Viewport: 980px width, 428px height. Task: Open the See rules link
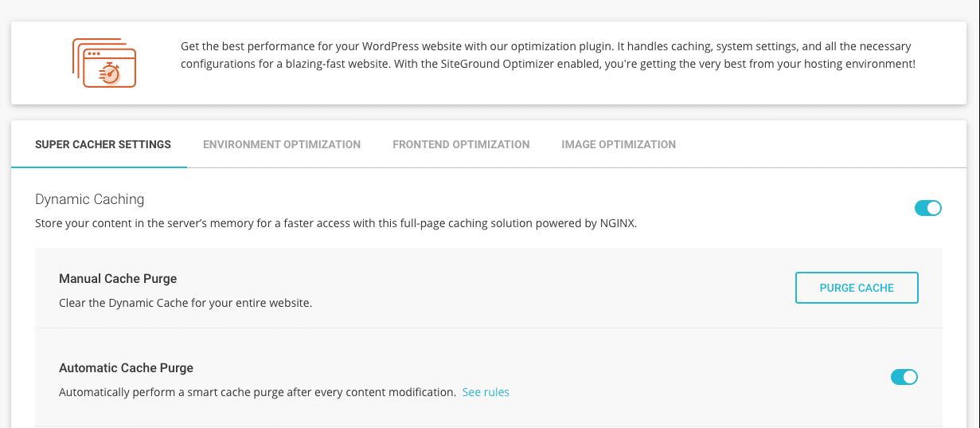[486, 392]
